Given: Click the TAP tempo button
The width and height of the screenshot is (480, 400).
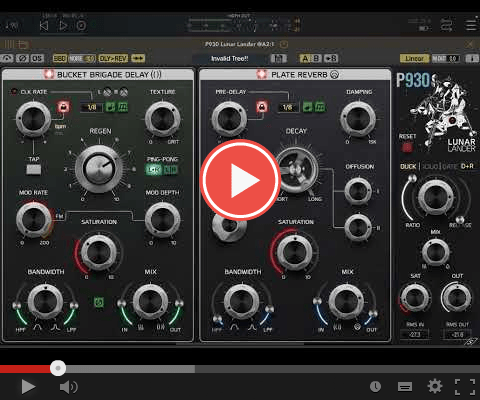Looking at the screenshot, I should [x=34, y=170].
